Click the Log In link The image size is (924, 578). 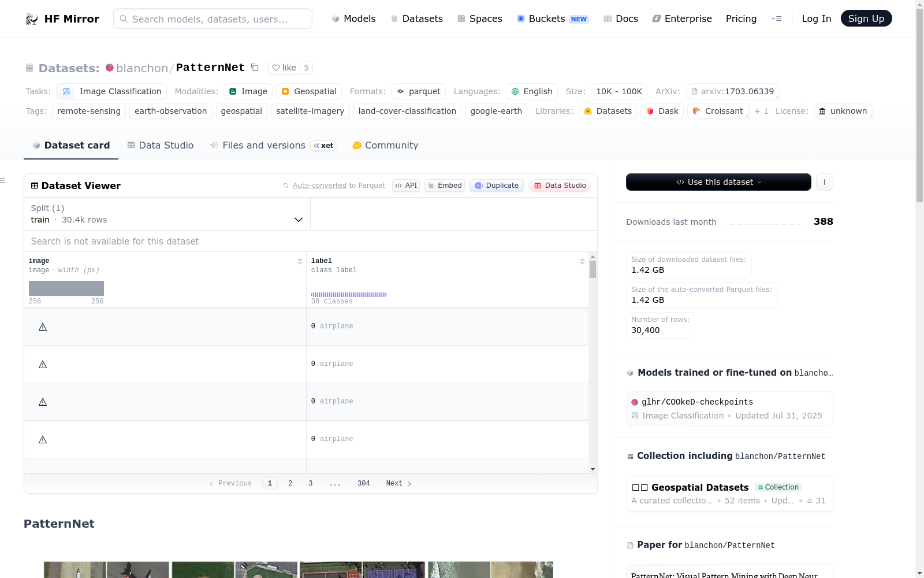pos(817,18)
